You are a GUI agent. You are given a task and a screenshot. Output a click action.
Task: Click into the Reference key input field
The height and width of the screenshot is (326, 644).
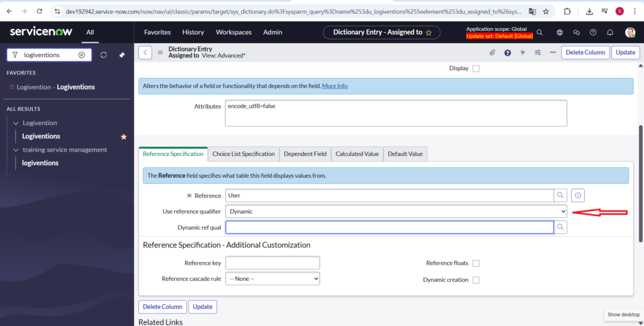pos(272,263)
